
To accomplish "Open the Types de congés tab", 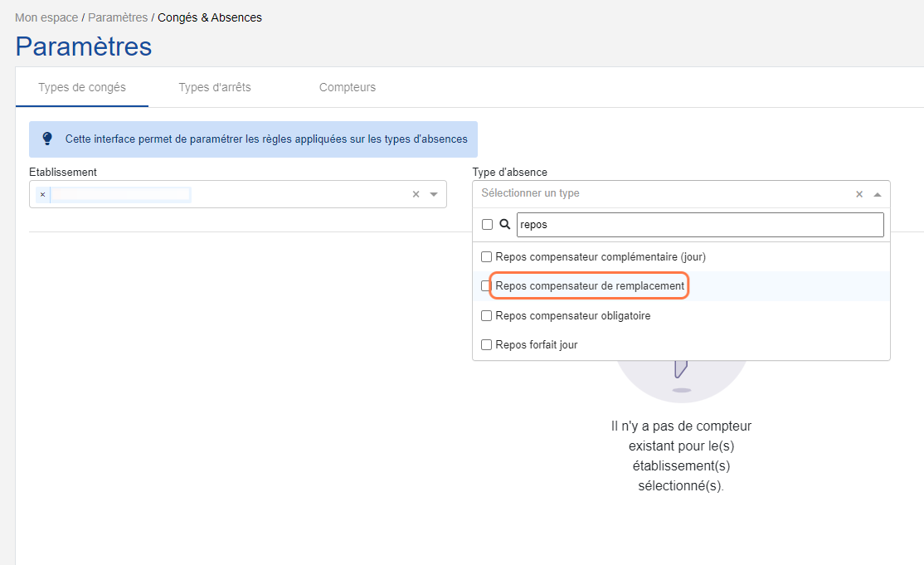I will pos(82,87).
